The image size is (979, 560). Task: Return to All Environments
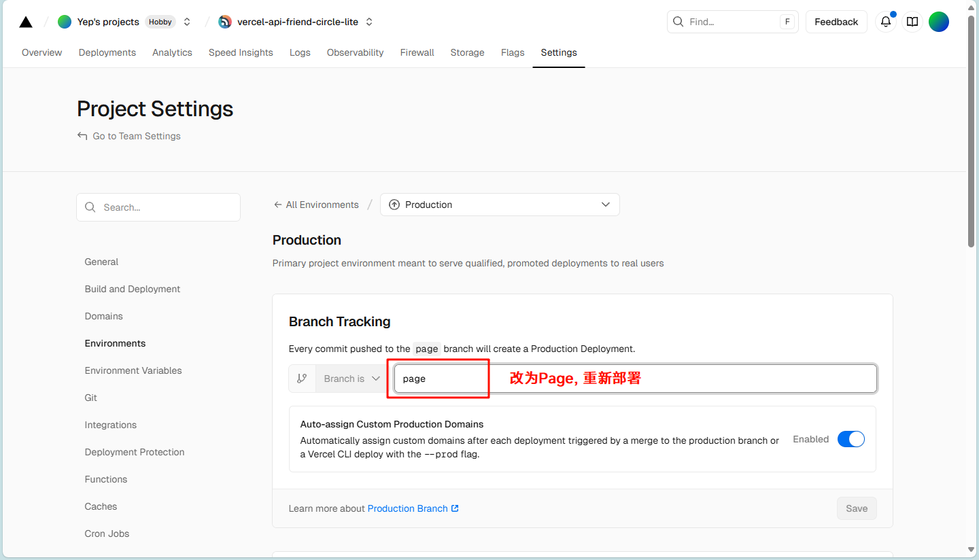pyautogui.click(x=316, y=205)
